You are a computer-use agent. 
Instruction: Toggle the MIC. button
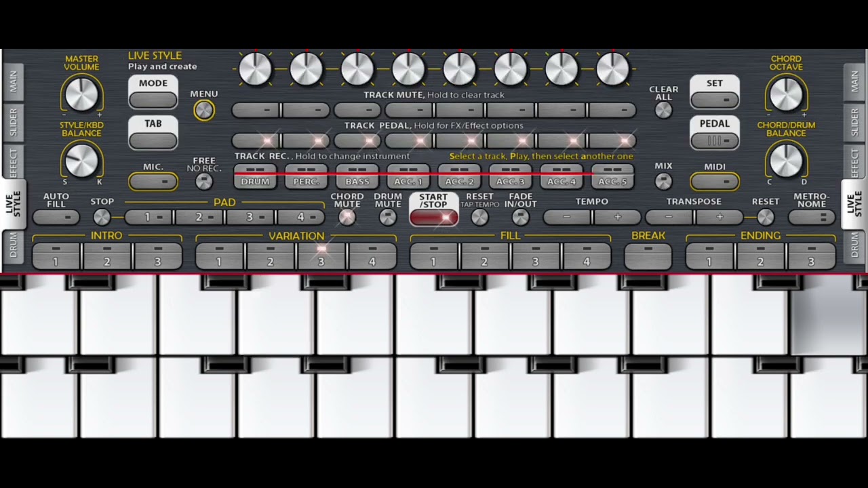[153, 182]
